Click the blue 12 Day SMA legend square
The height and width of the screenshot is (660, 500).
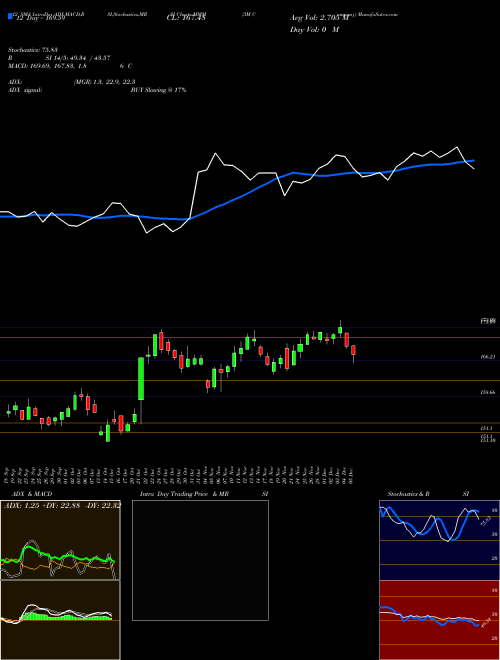click(x=10, y=16)
